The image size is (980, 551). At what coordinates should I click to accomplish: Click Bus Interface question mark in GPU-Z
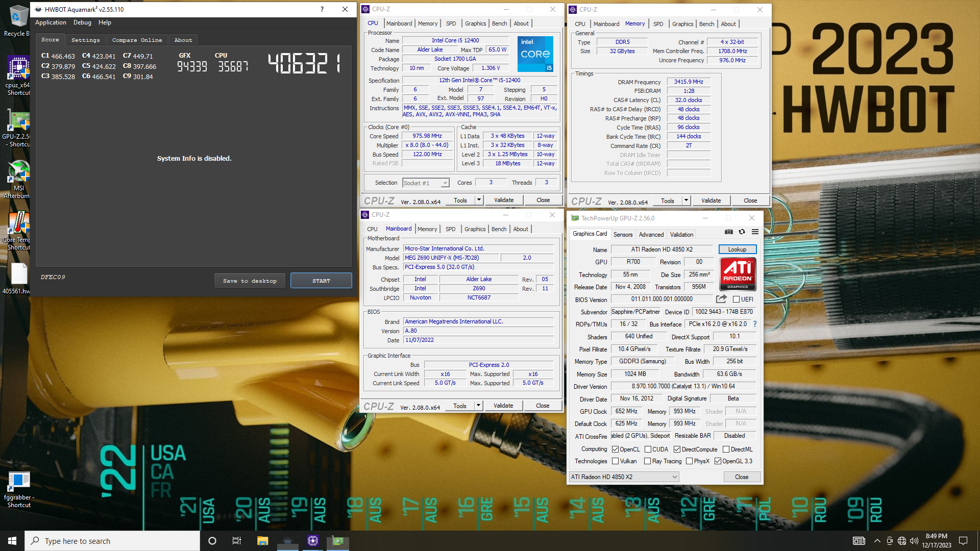pos(754,324)
